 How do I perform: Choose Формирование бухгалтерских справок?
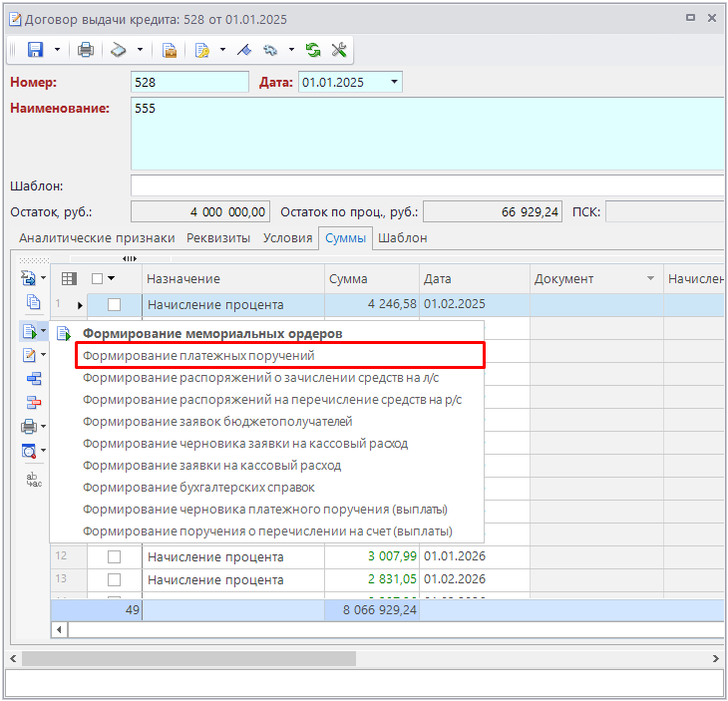[x=198, y=488]
